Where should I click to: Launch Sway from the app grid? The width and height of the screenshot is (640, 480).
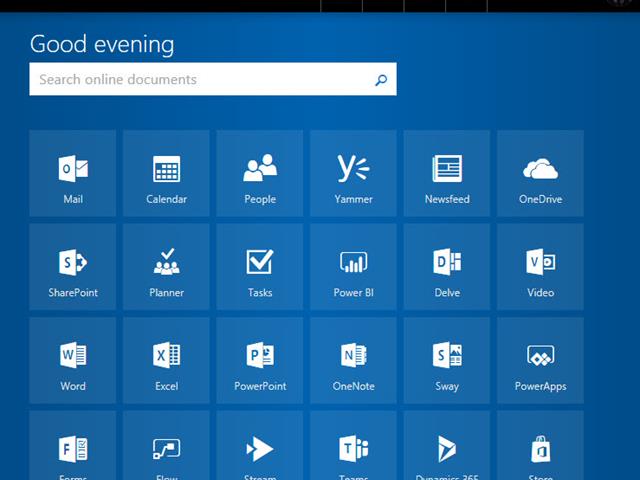pyautogui.click(x=447, y=360)
